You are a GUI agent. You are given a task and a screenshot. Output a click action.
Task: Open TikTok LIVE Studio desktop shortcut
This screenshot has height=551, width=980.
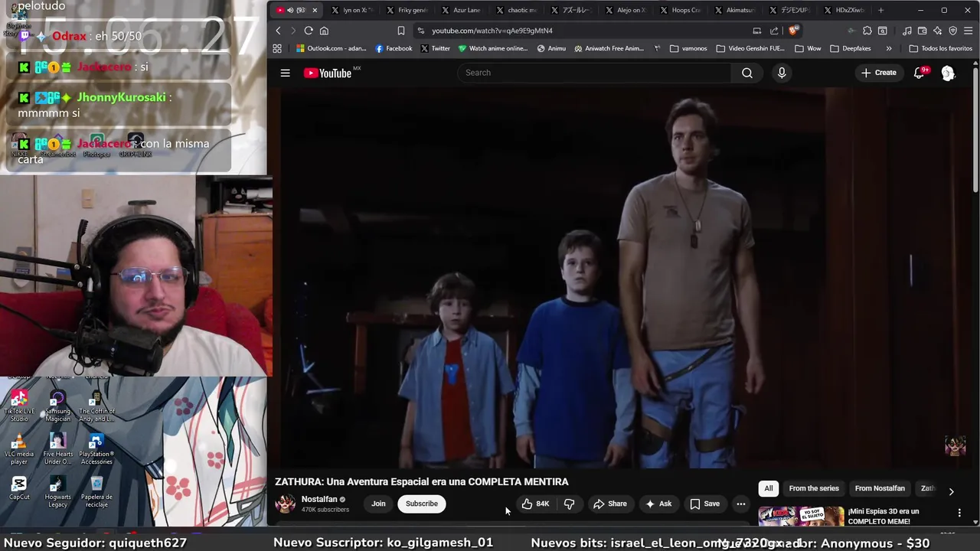19,406
